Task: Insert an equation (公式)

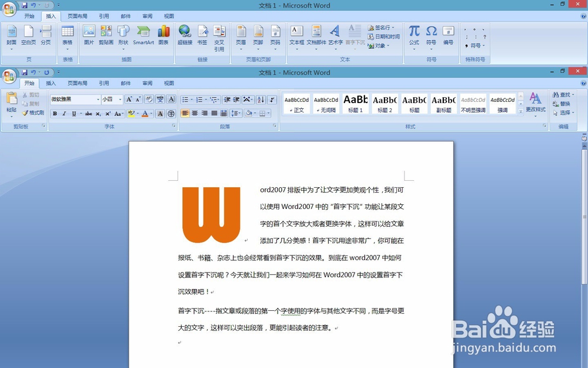Action: click(414, 38)
